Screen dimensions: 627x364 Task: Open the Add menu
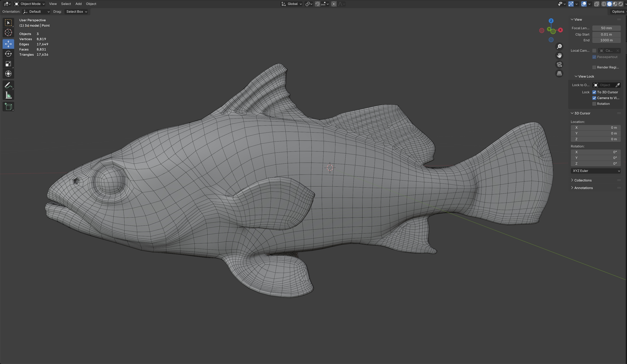click(x=78, y=4)
